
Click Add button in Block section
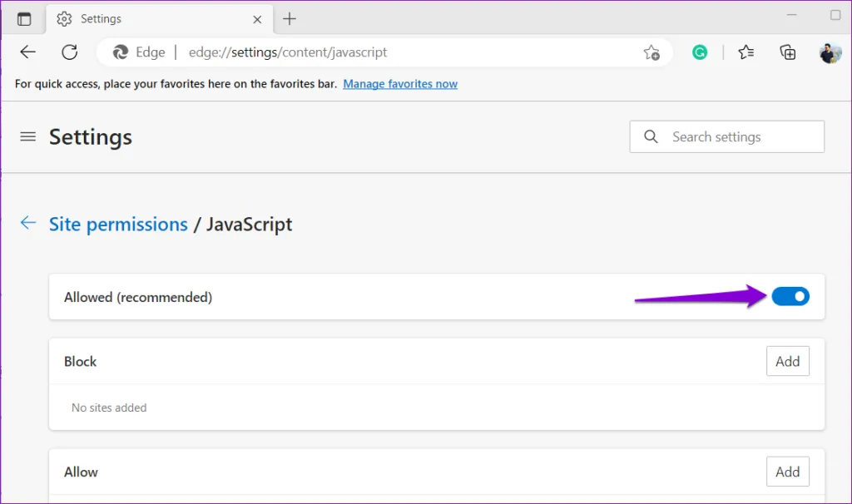coord(787,362)
